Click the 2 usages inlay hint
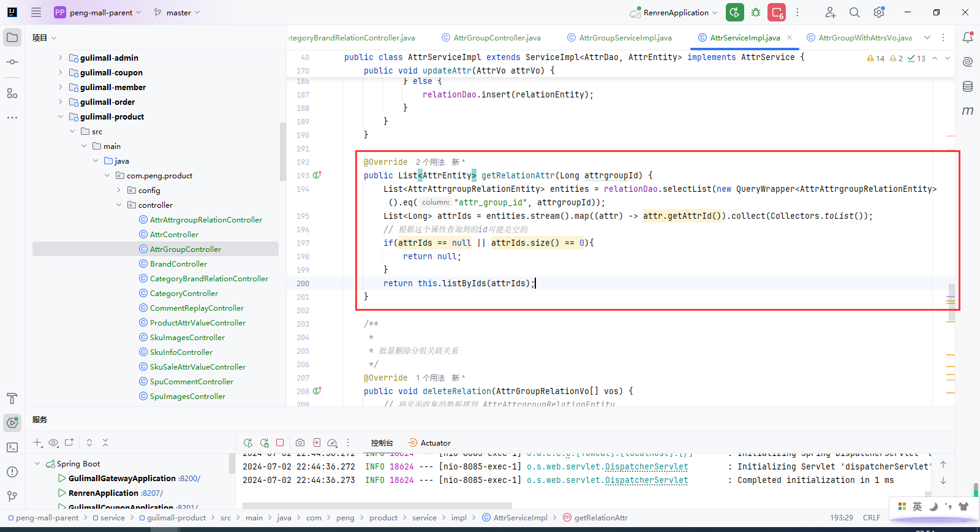The width and height of the screenshot is (980, 532). [430, 162]
